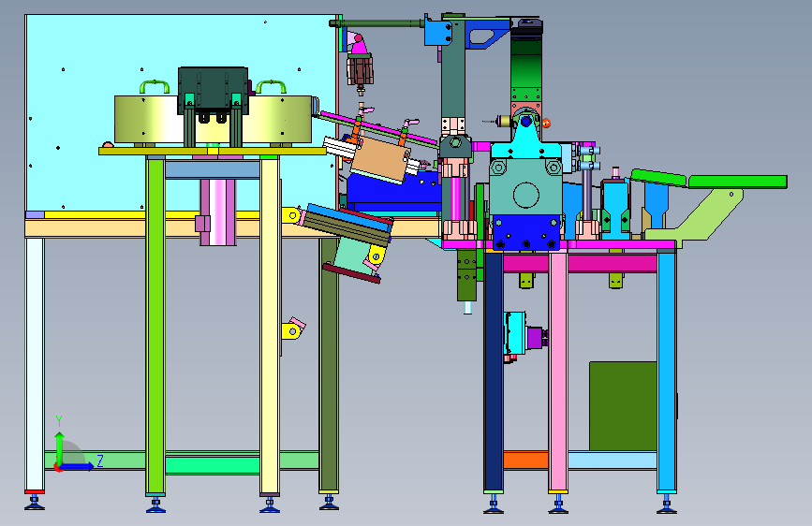Select the dark green cover above the feeder bowl
This screenshot has height=526, width=812.
213,88
